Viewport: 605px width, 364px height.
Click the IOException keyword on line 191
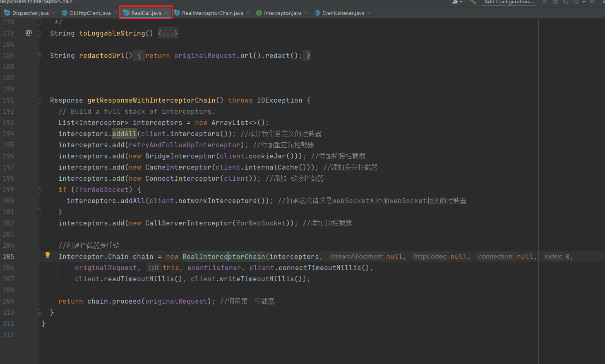coord(280,100)
